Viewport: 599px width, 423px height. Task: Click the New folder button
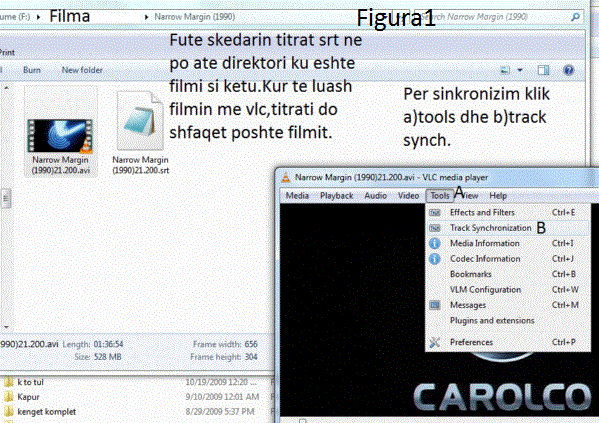82,70
